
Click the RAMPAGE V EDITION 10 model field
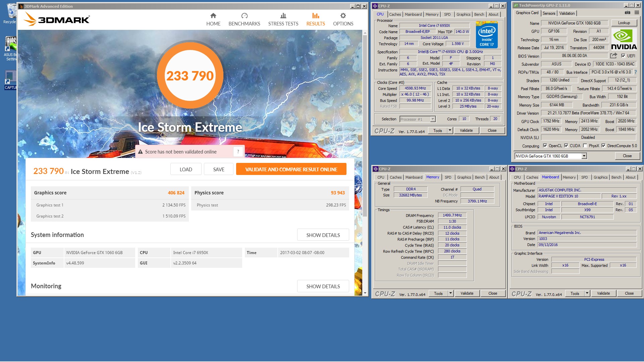(569, 196)
